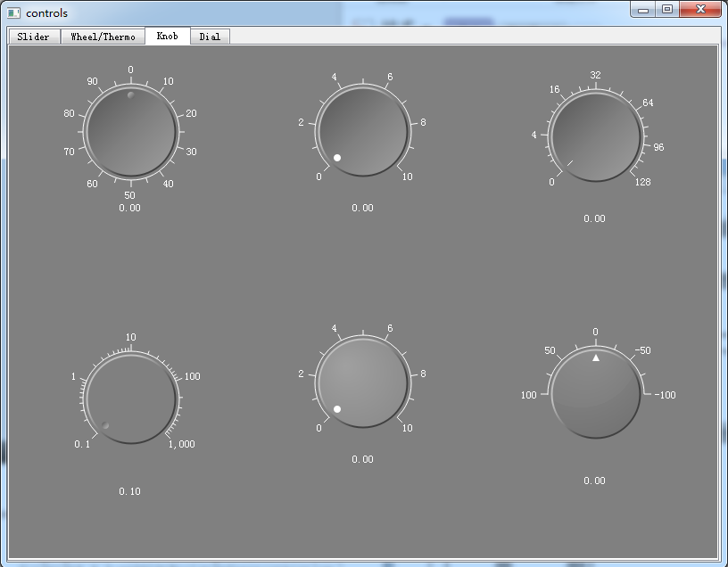
Task: Click the white dot on the top-middle knob
Action: [337, 158]
